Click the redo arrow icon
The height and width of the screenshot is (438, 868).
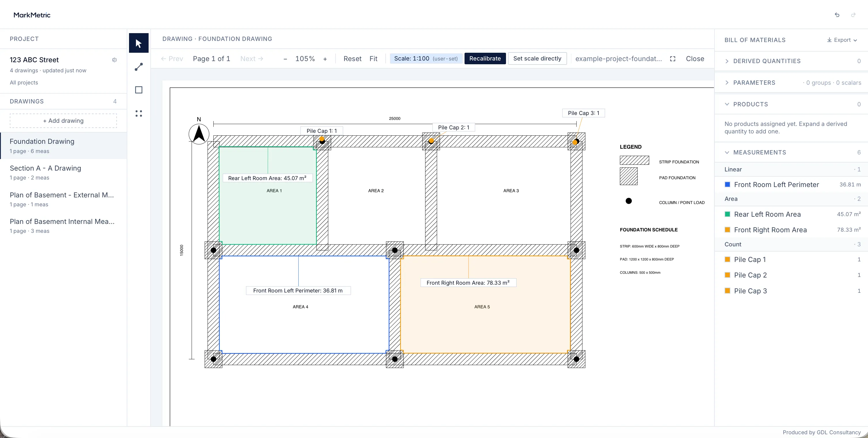point(853,15)
